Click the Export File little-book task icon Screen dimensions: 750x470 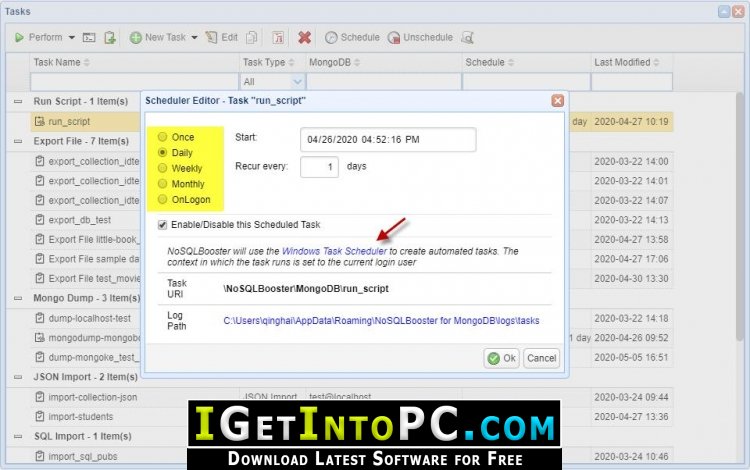[x=40, y=239]
